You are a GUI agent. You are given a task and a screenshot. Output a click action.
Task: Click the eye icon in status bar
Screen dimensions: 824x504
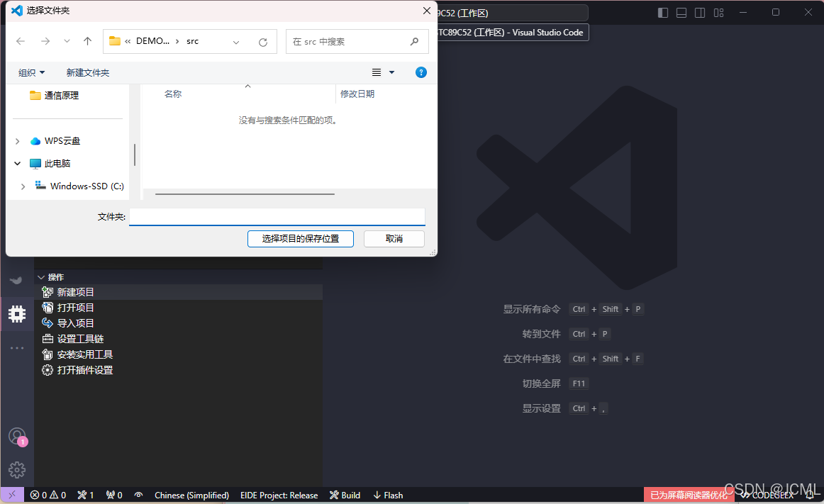139,495
